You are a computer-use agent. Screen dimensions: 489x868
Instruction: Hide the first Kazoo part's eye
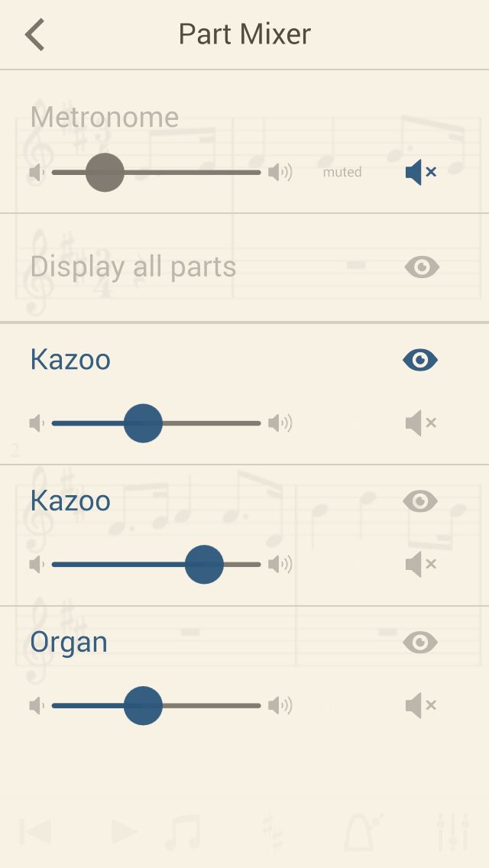(420, 360)
